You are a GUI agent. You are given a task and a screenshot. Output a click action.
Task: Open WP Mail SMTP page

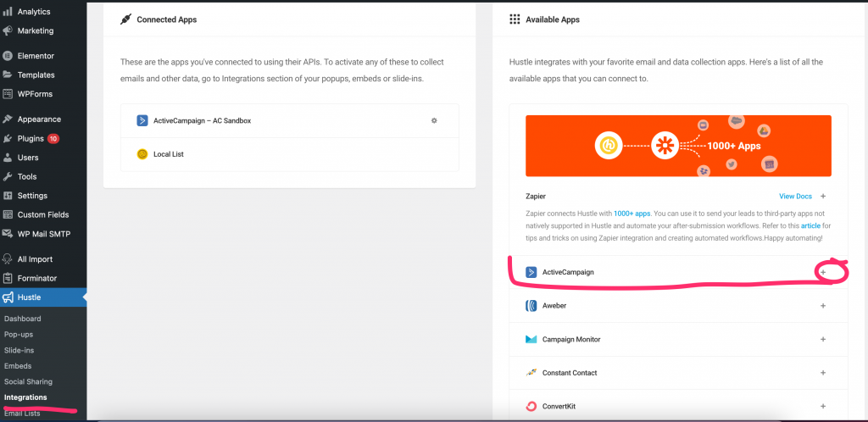pyautogui.click(x=44, y=234)
